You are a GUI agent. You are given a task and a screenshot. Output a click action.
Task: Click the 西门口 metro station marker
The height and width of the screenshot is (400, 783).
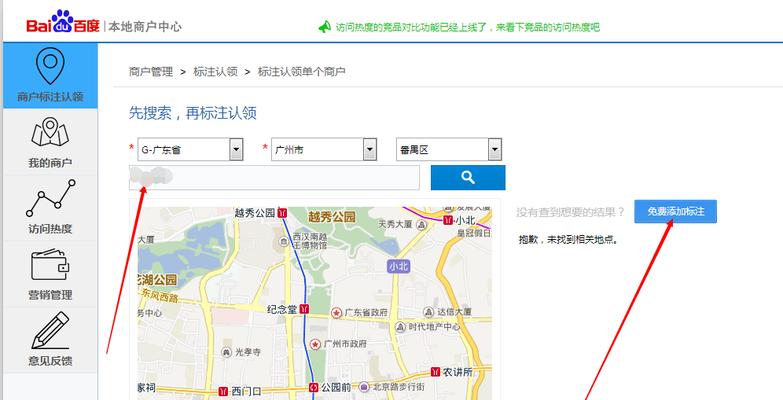click(x=224, y=392)
